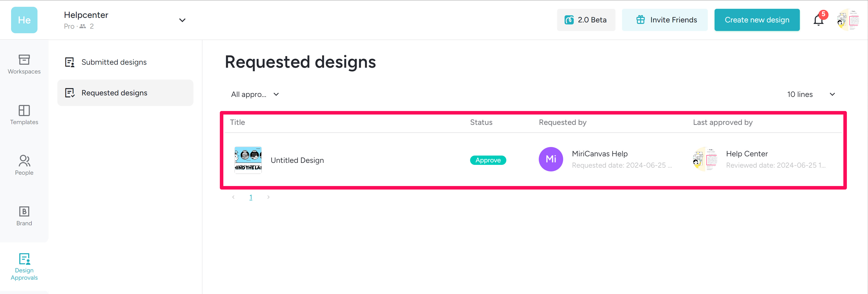Switch to Submitted designs
The height and width of the screenshot is (294, 868).
point(113,62)
